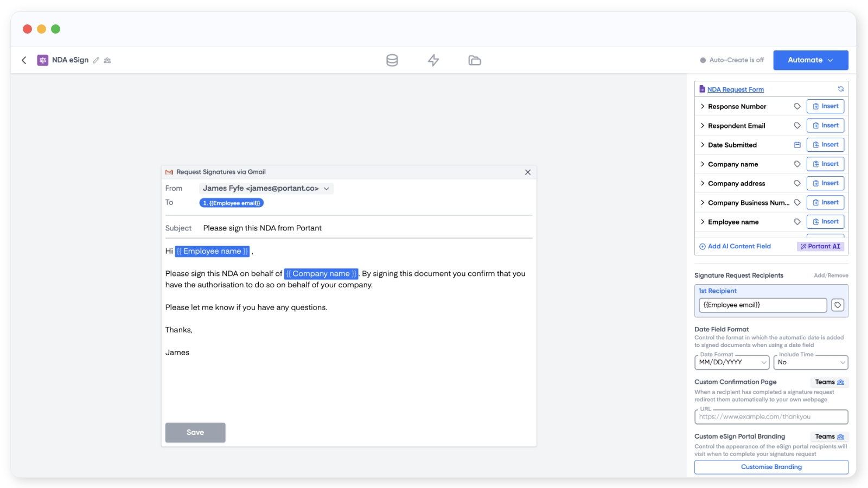This screenshot has height=488, width=868.
Task: Toggle the Auto-Create is off status
Action: coord(732,60)
